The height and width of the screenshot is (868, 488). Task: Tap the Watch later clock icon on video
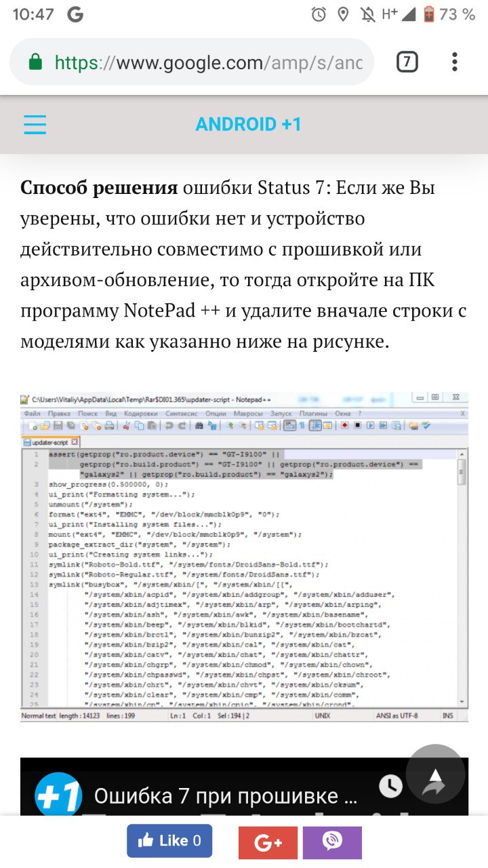tap(390, 787)
